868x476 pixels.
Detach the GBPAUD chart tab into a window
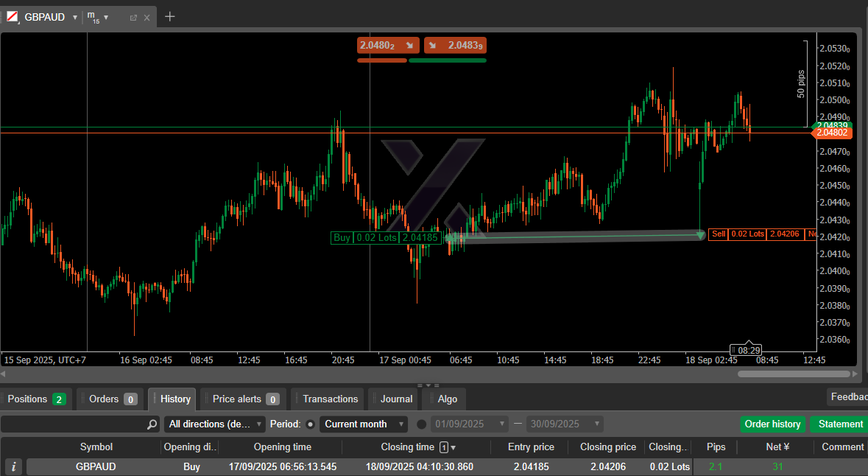click(x=133, y=18)
